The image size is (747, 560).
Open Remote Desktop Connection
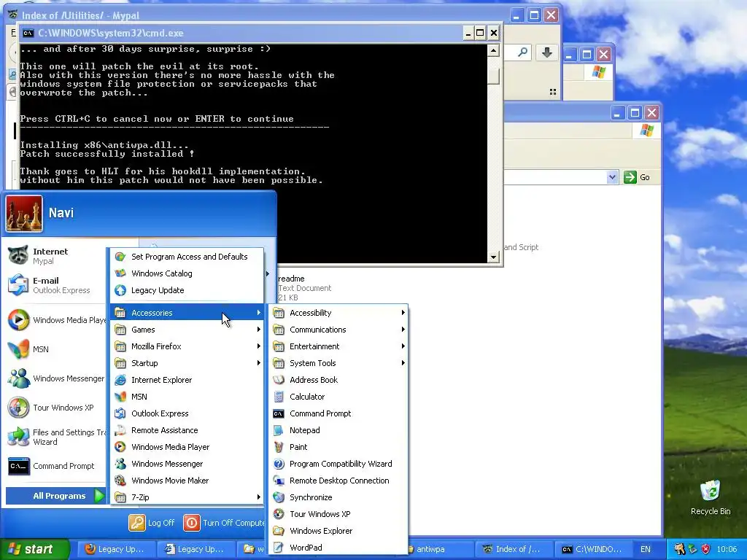(338, 481)
